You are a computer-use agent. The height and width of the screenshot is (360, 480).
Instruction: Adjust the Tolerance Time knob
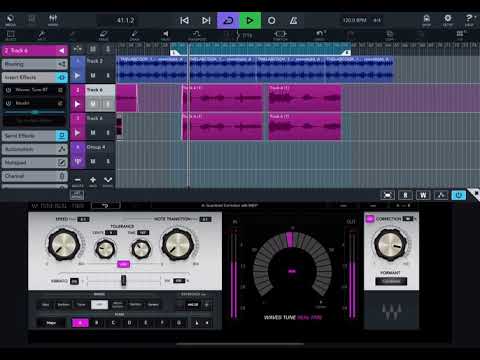141,249
